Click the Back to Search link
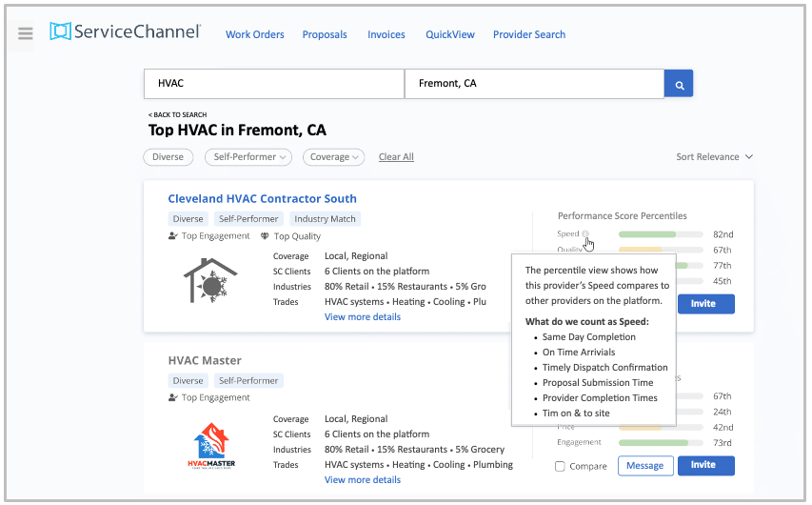 177,115
